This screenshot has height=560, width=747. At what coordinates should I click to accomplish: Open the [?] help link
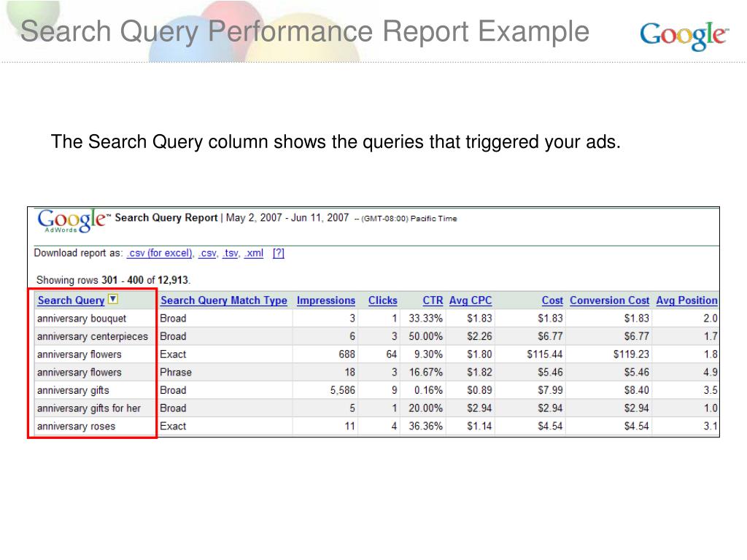(x=278, y=253)
